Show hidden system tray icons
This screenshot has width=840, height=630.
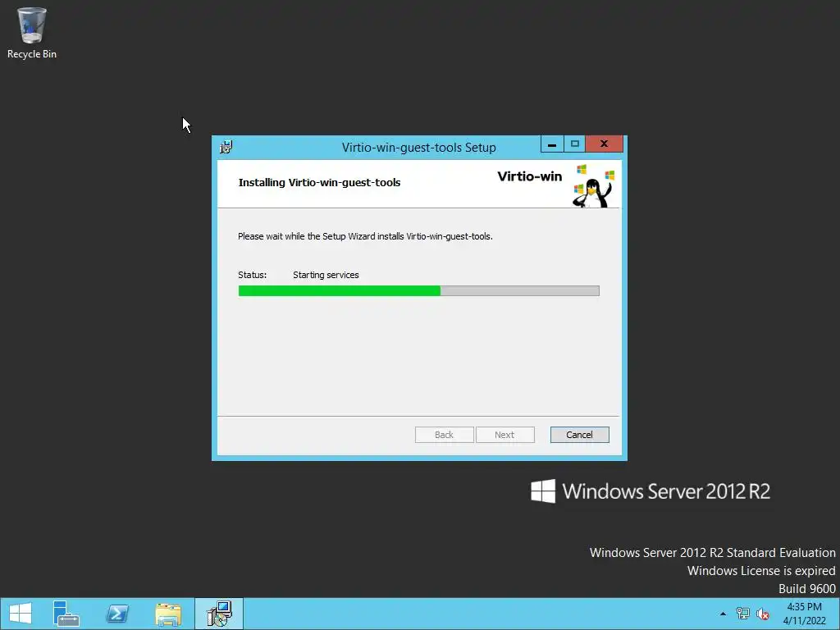[723, 614]
